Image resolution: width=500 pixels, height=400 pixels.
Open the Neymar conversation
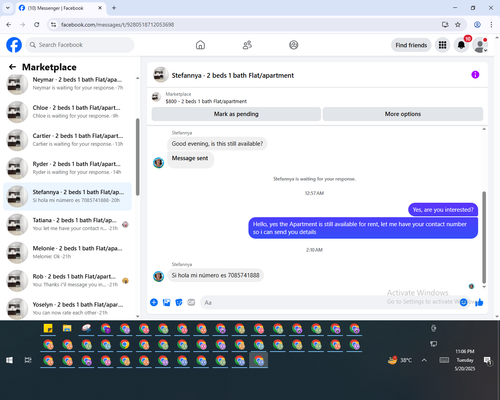pos(67,84)
